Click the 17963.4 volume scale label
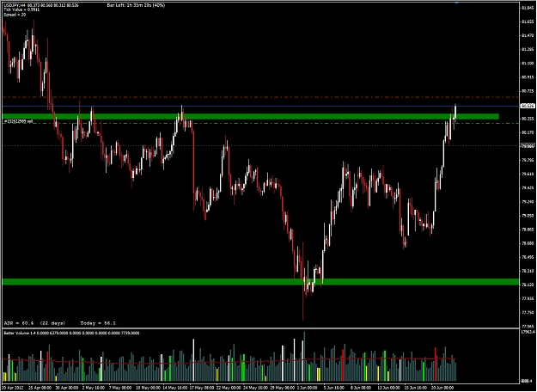 point(528,332)
